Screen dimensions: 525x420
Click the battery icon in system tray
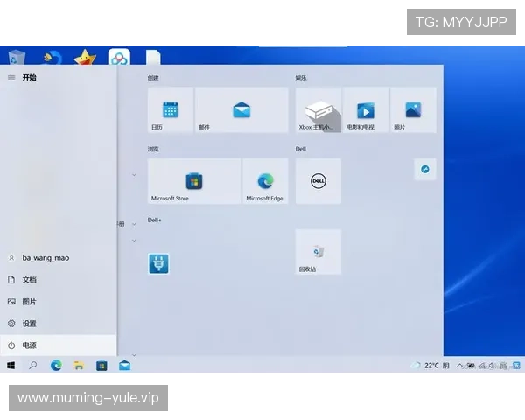coord(471,366)
